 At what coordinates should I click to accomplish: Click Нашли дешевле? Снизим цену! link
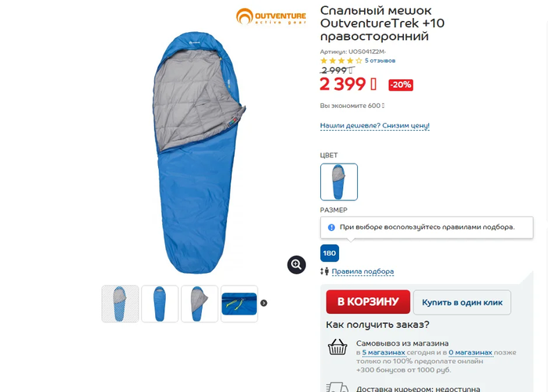point(375,125)
